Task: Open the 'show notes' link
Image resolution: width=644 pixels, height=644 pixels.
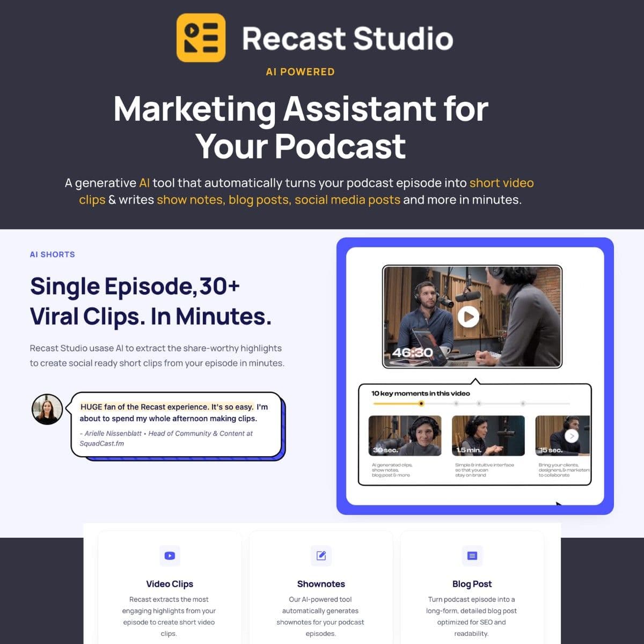Action: pos(190,200)
